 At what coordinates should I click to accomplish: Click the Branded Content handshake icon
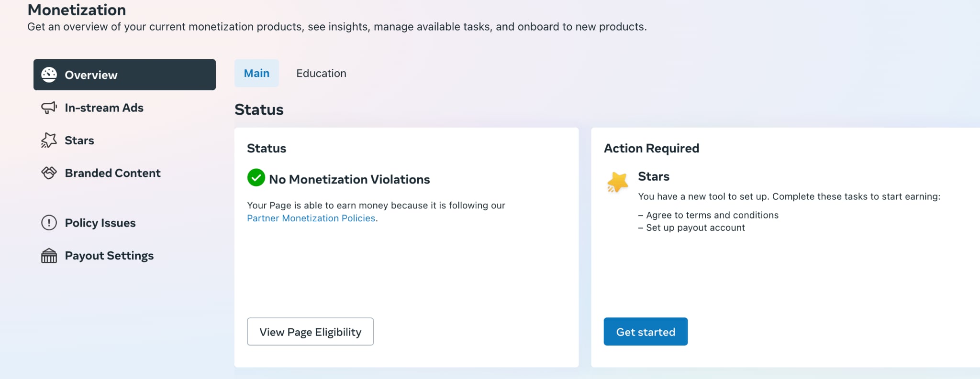pyautogui.click(x=49, y=173)
